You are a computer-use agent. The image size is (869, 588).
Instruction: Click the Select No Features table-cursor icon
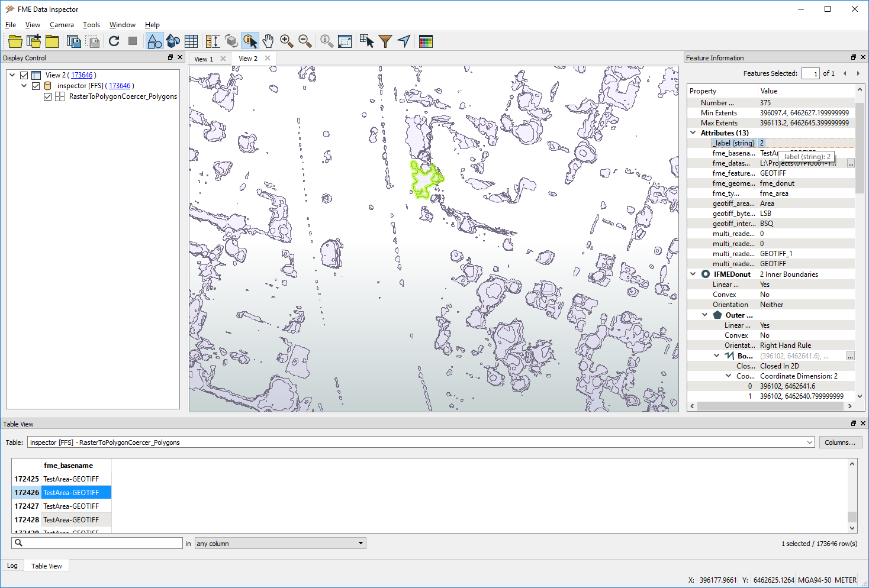(366, 41)
